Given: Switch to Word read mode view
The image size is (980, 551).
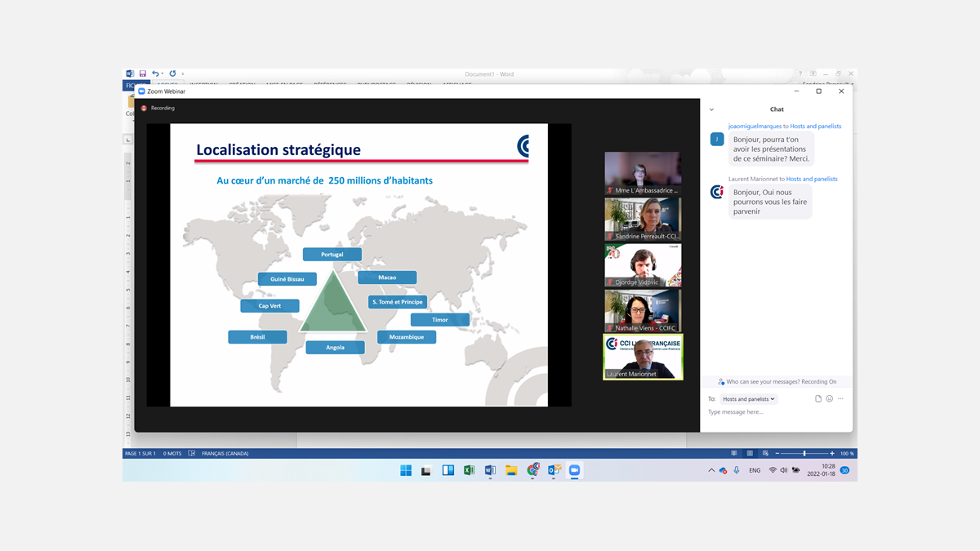Looking at the screenshot, I should [733, 453].
